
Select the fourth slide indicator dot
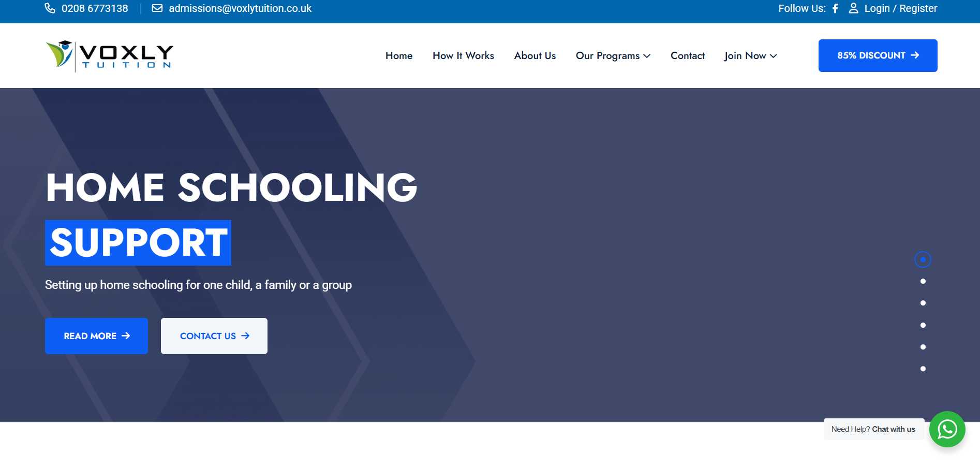923,325
